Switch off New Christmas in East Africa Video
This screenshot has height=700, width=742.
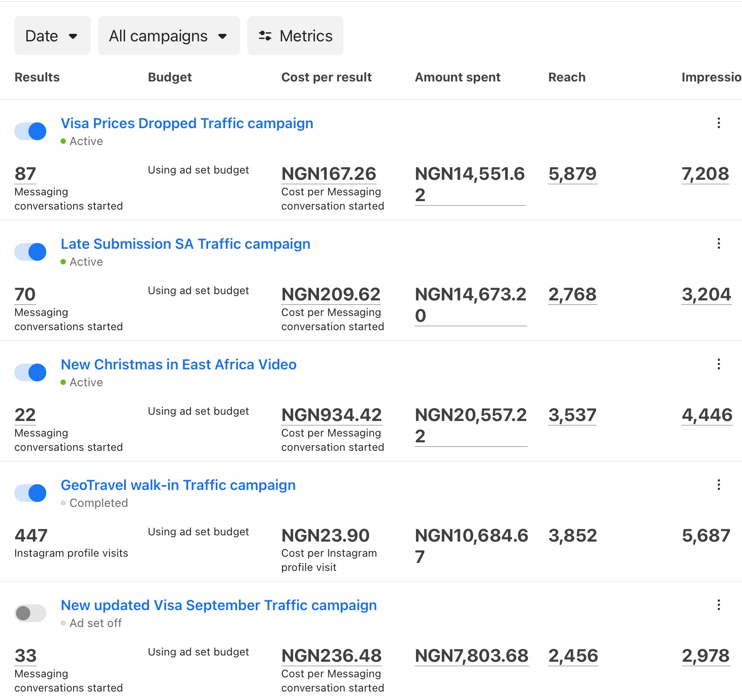(x=30, y=372)
